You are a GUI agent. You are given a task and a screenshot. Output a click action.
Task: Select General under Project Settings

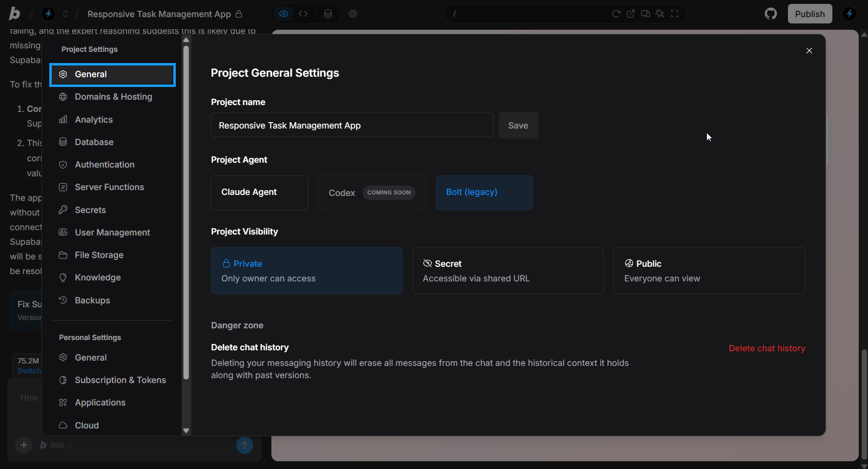(x=112, y=74)
